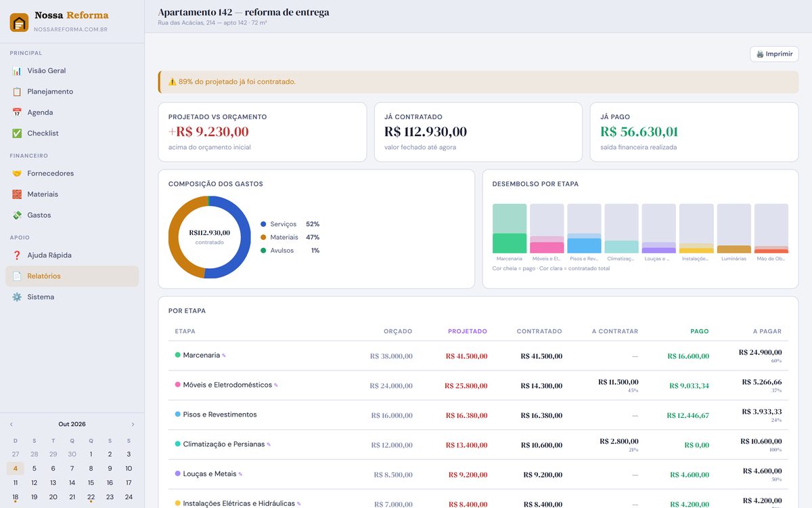Viewport: 812px width, 508px height.
Task: Click the Imprimir print button
Action: coord(774,54)
